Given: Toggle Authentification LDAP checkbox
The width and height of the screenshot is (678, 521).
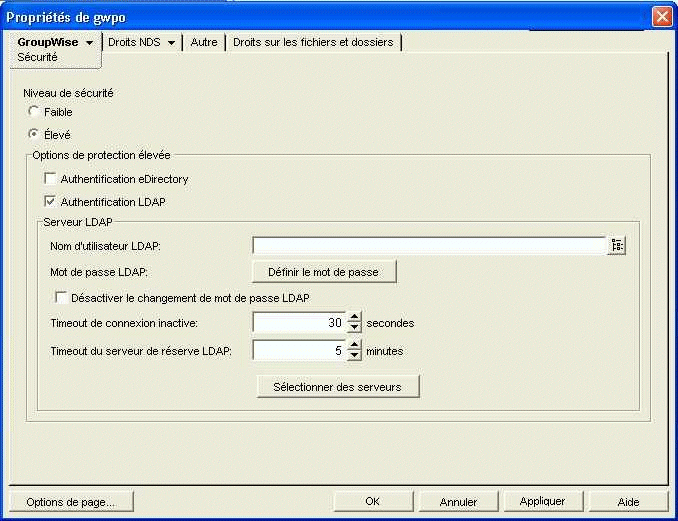Looking at the screenshot, I should (x=51, y=201).
